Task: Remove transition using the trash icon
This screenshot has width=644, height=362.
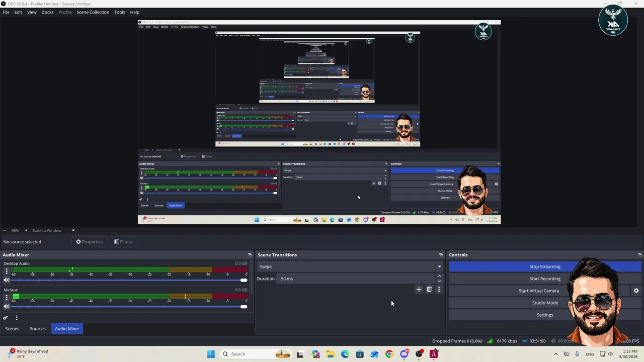Action: pyautogui.click(x=429, y=289)
